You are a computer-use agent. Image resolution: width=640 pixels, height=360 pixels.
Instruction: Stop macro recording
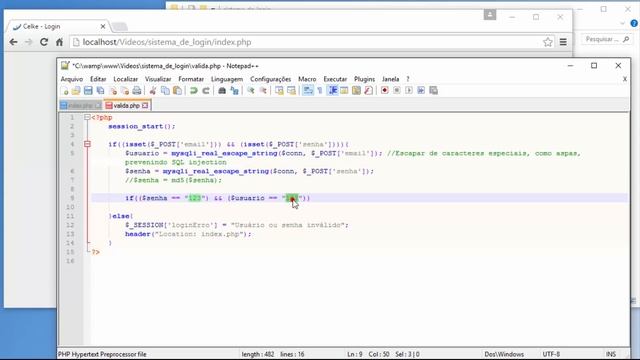click(x=397, y=91)
